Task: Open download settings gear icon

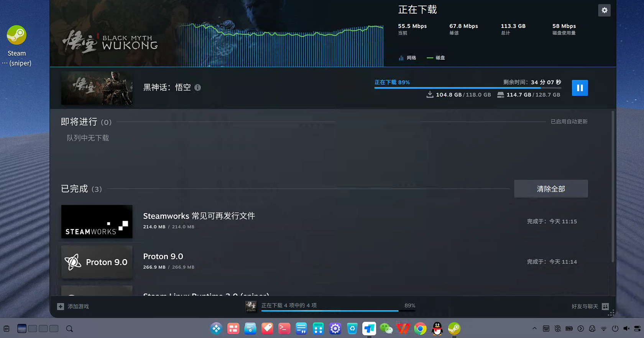Action: click(604, 10)
